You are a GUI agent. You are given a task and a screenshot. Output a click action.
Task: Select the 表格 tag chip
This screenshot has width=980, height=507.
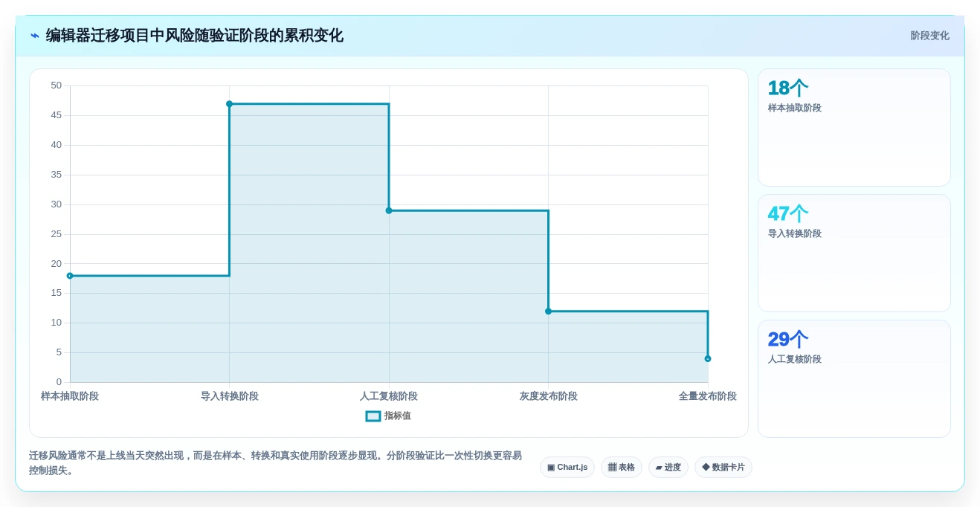[x=622, y=467]
